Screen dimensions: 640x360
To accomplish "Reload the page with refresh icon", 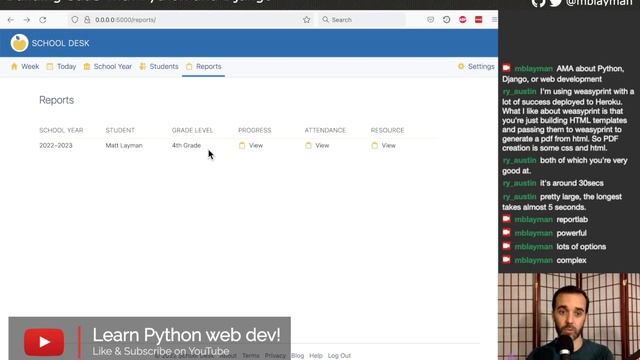I will click(42, 20).
